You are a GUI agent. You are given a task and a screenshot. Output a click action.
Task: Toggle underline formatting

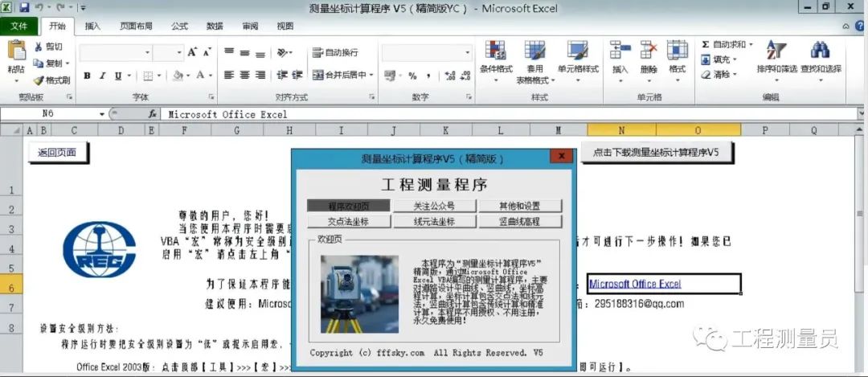point(118,76)
